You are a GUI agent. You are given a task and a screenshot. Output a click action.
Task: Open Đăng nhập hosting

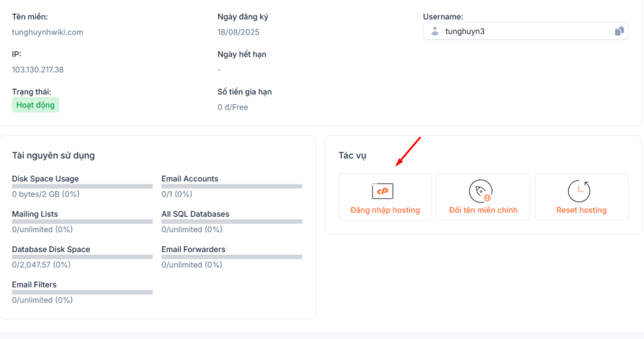point(386,197)
